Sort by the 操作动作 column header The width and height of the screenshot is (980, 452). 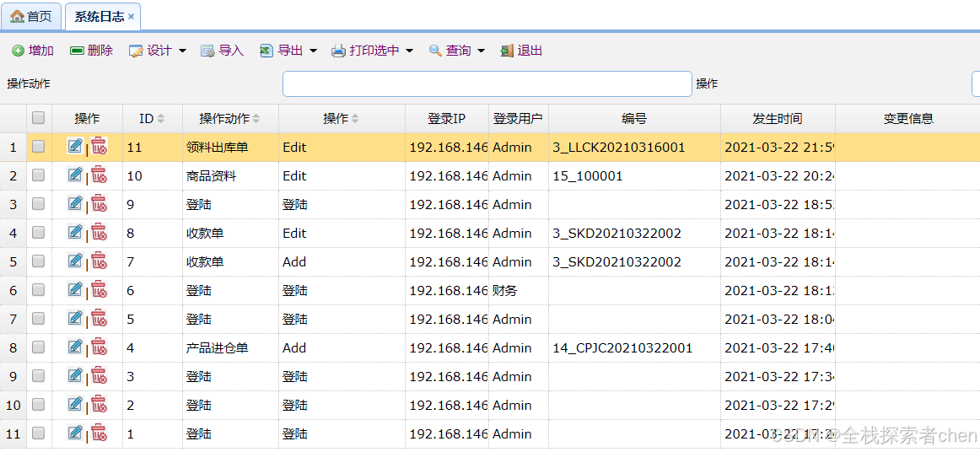[x=230, y=118]
